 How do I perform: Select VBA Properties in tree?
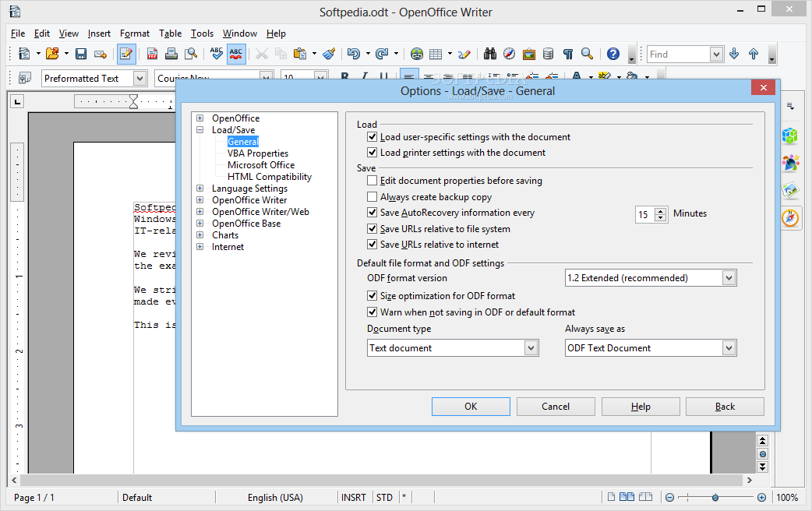tap(258, 153)
